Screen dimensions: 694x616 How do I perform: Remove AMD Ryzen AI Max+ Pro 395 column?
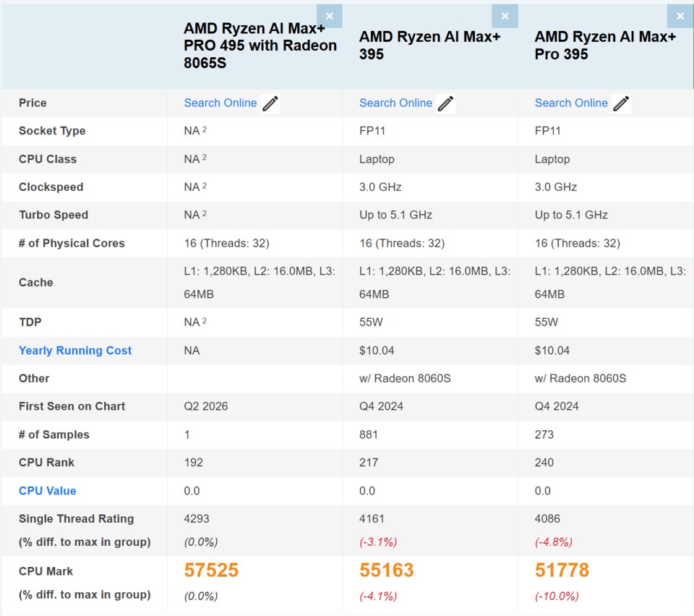coord(680,16)
